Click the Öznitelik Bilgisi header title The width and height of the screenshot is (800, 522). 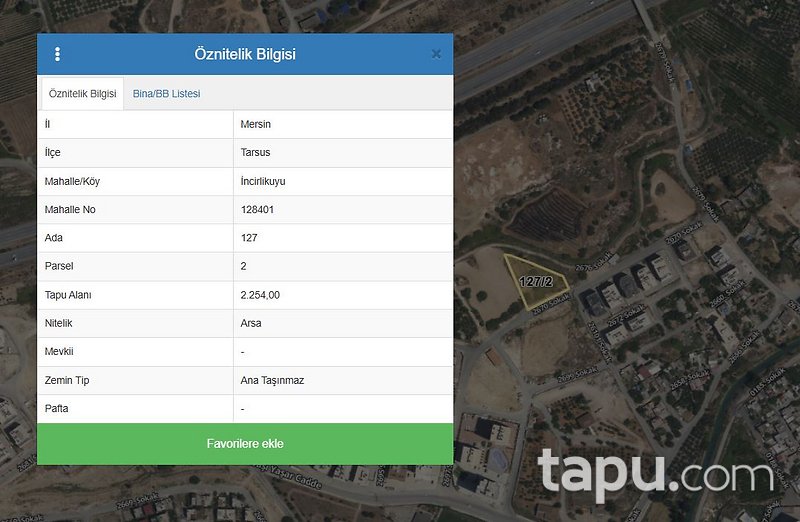click(245, 54)
